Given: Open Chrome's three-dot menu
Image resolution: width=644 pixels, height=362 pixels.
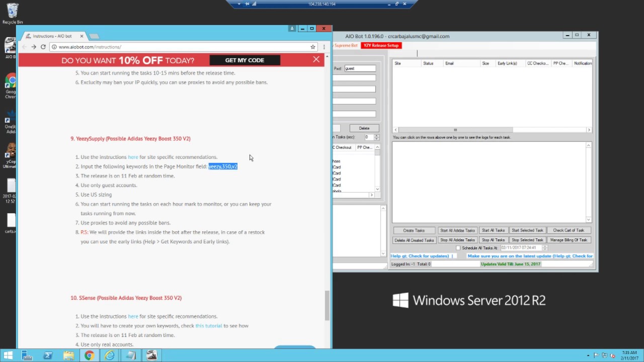Looking at the screenshot, I should coord(324,47).
